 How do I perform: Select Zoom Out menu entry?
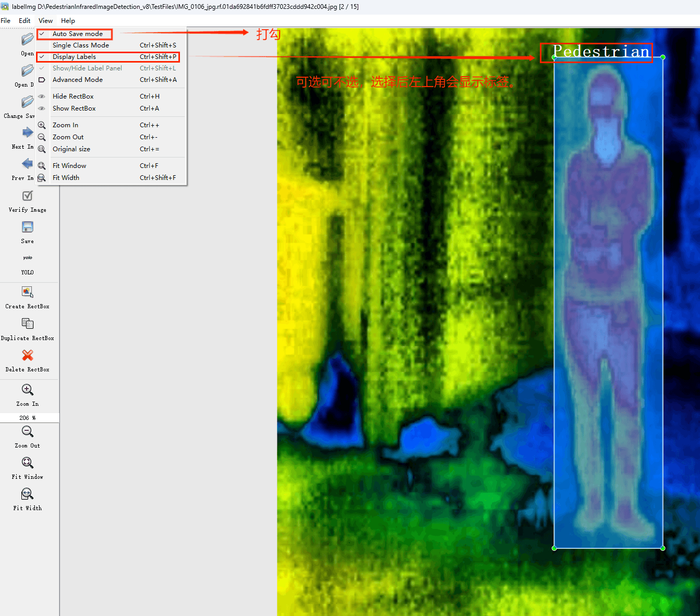[111, 137]
